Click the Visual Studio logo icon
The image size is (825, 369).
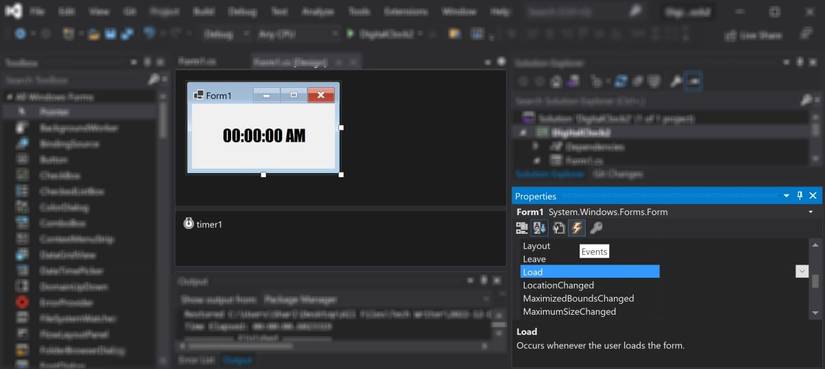(x=13, y=11)
